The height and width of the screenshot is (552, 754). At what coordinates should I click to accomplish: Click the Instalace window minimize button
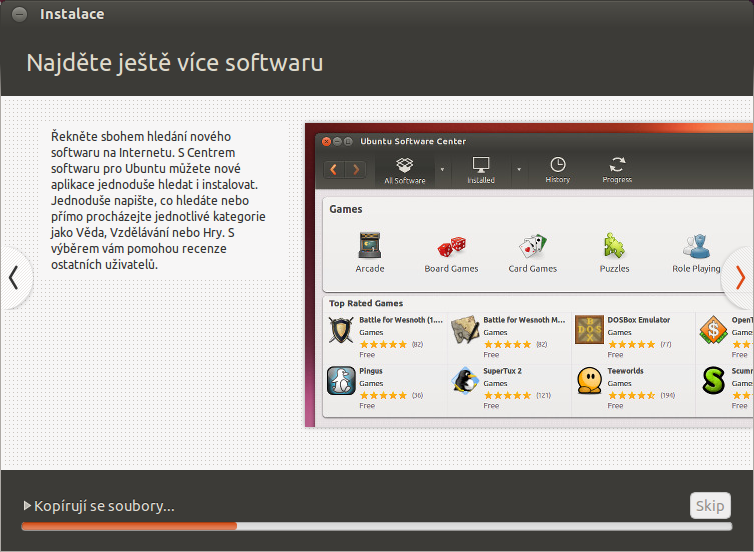pyautogui.click(x=19, y=14)
